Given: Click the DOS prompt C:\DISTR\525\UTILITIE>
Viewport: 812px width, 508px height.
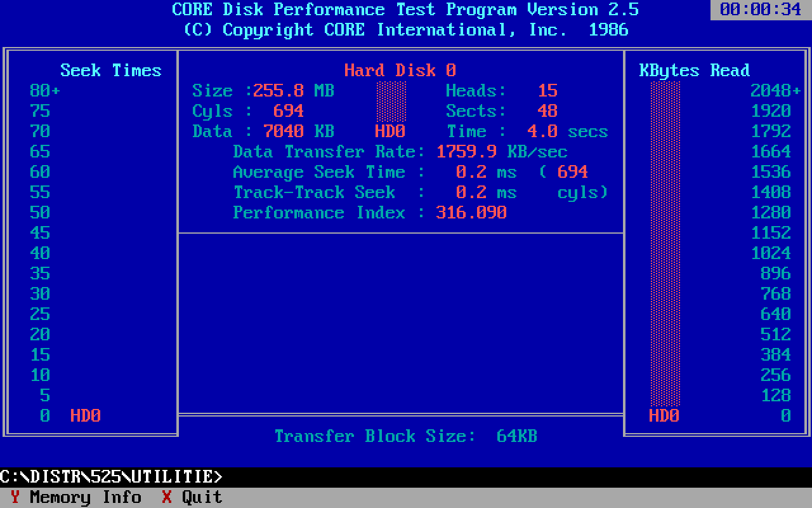Looking at the screenshot, I should (111, 477).
